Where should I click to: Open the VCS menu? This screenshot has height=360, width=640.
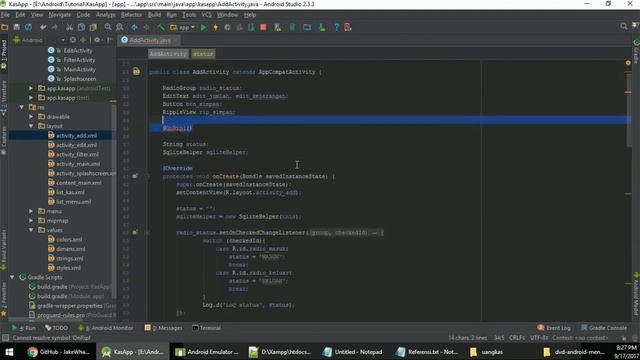tap(206, 15)
